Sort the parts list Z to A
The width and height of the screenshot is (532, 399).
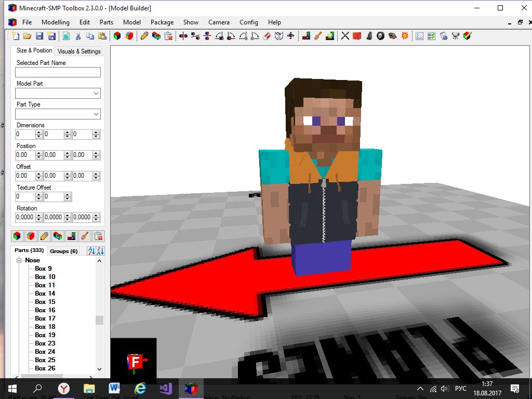point(100,251)
